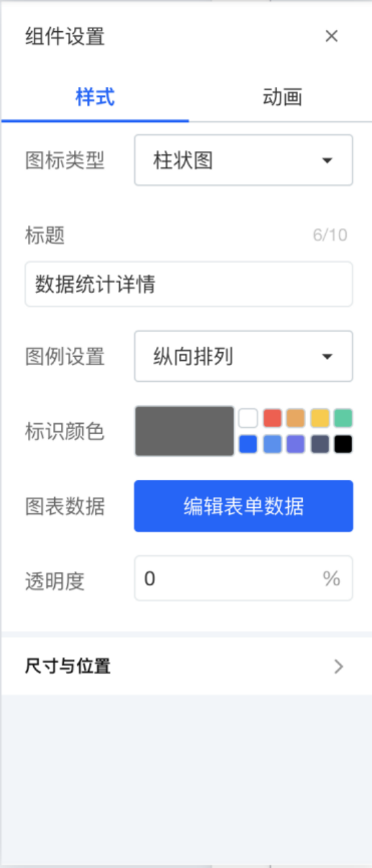Viewport: 372px width, 868px height.
Task: Switch to the 样式 tab
Action: point(95,97)
